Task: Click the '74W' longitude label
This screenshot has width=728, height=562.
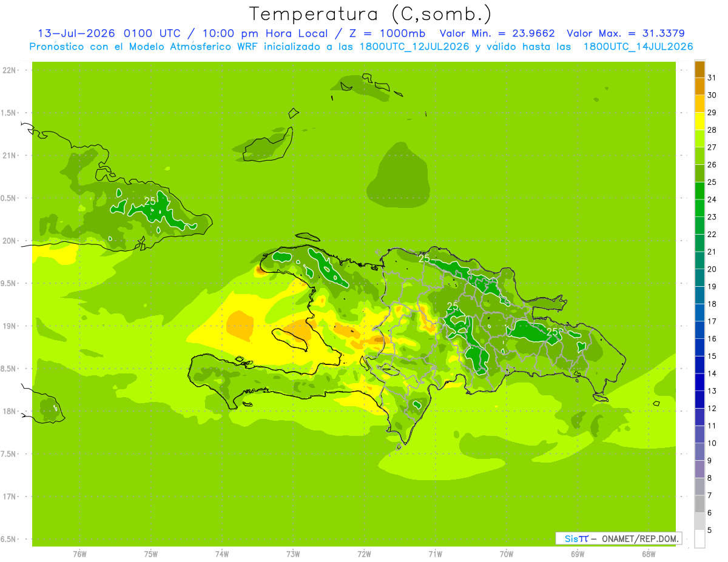Action: coord(221,554)
